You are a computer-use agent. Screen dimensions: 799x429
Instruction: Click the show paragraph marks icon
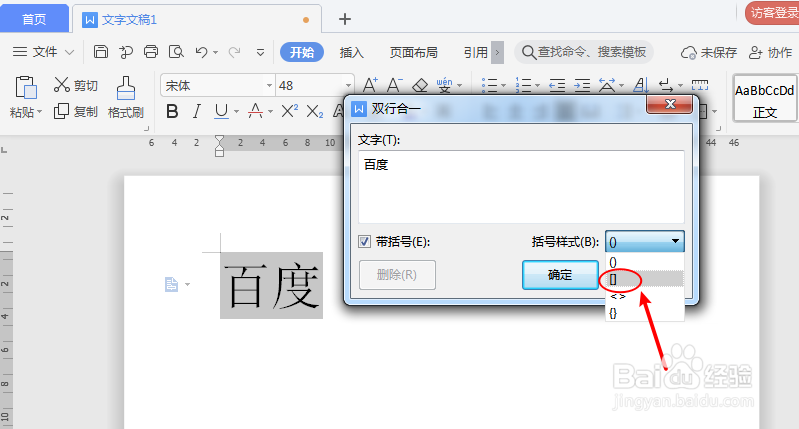[x=665, y=85]
